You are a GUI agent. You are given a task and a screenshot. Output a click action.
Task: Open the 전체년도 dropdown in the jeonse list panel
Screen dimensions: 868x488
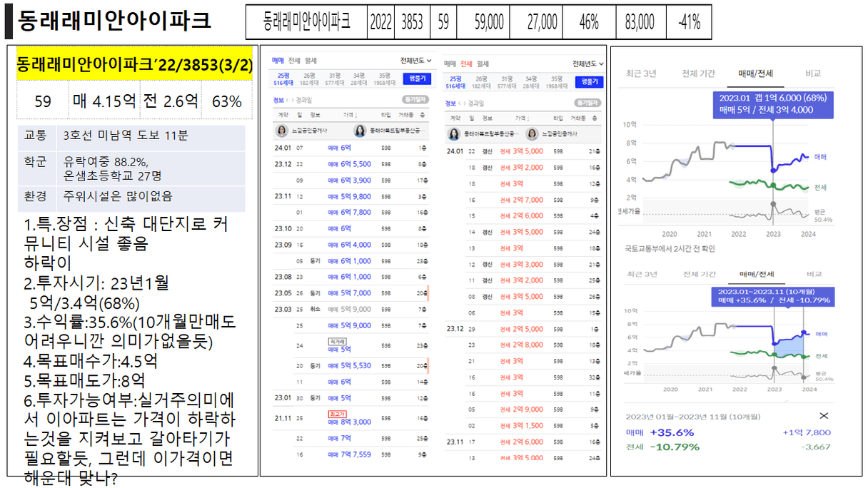(588, 64)
